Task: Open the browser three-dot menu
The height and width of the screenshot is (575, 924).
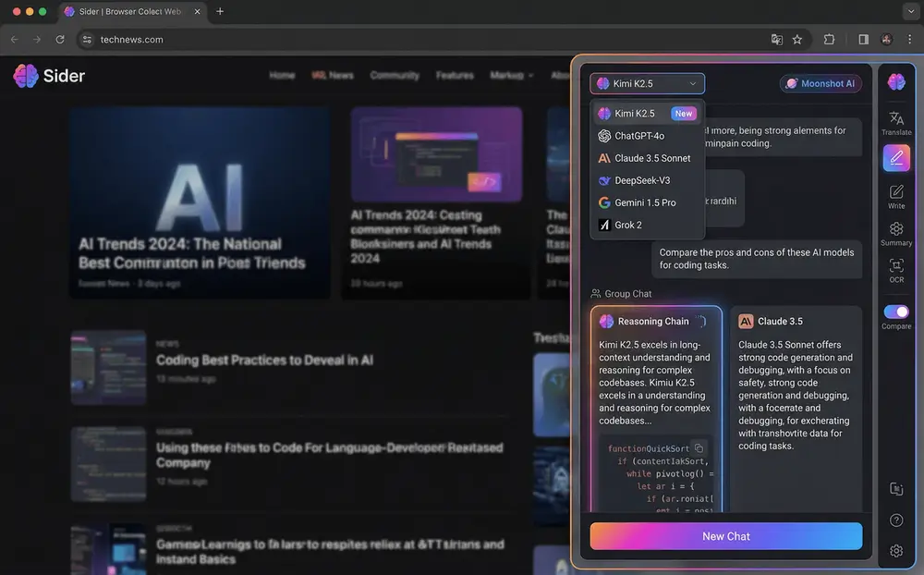Action: point(910,40)
